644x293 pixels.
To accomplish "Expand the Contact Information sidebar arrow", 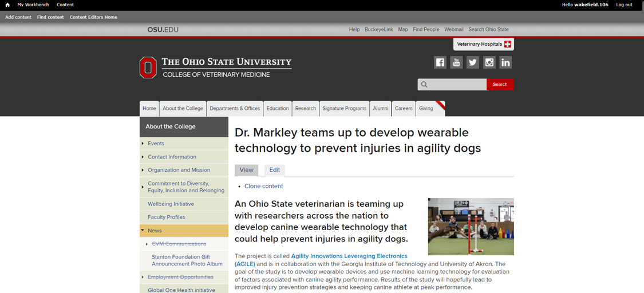I will pos(143,157).
